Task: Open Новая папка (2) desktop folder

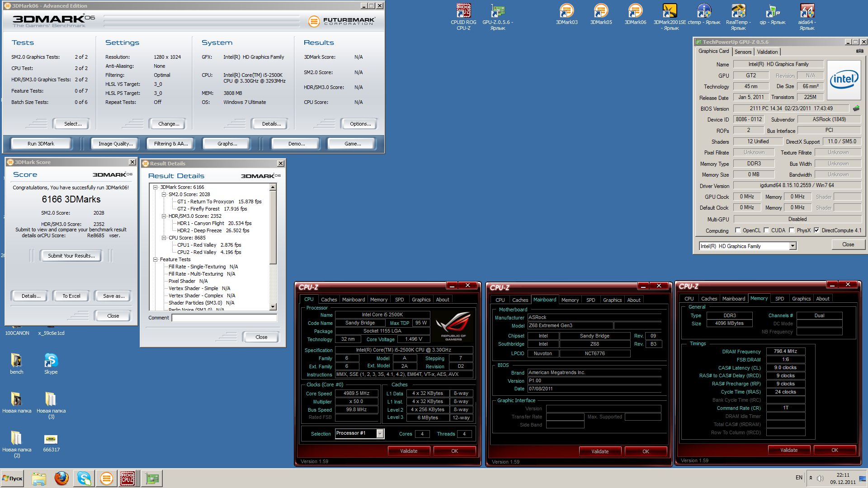Action: coord(17,444)
